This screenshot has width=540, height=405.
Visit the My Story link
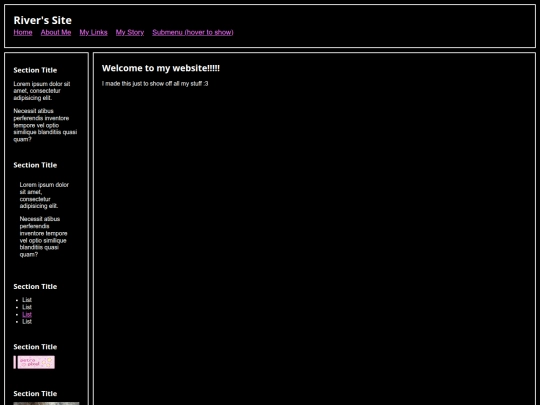(130, 32)
